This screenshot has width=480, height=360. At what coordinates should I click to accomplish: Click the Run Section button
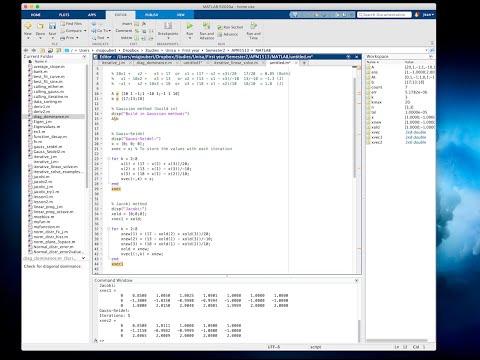[x=230, y=27]
